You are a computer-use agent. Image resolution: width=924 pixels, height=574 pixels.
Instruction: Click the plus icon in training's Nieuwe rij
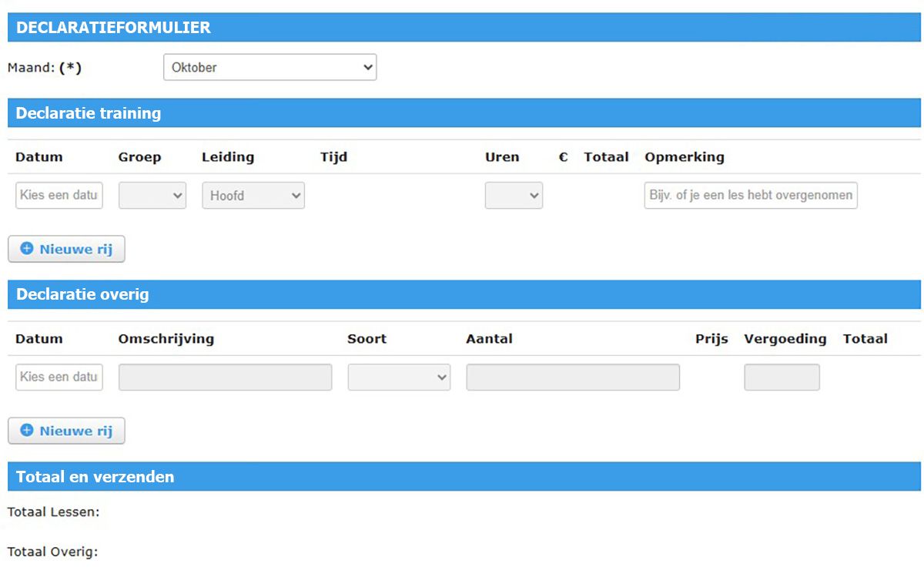tap(27, 249)
